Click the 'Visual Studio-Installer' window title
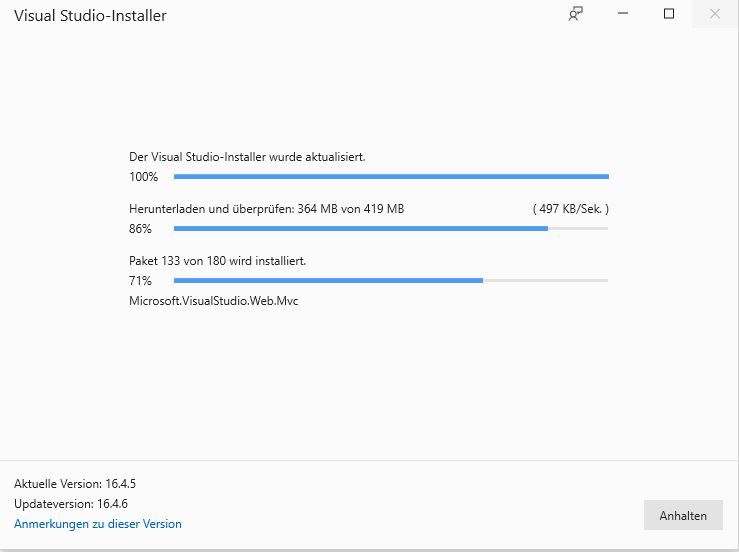Viewport: 739px width, 552px height. coord(90,16)
